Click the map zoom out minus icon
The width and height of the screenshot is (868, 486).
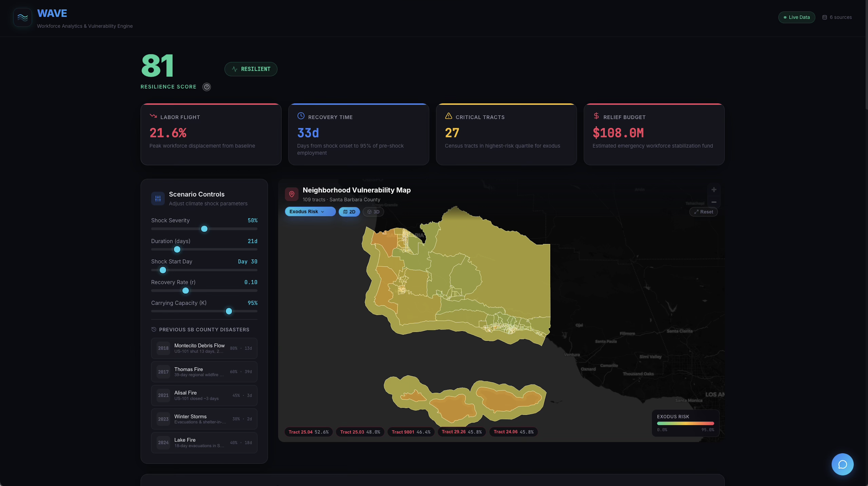pos(714,202)
